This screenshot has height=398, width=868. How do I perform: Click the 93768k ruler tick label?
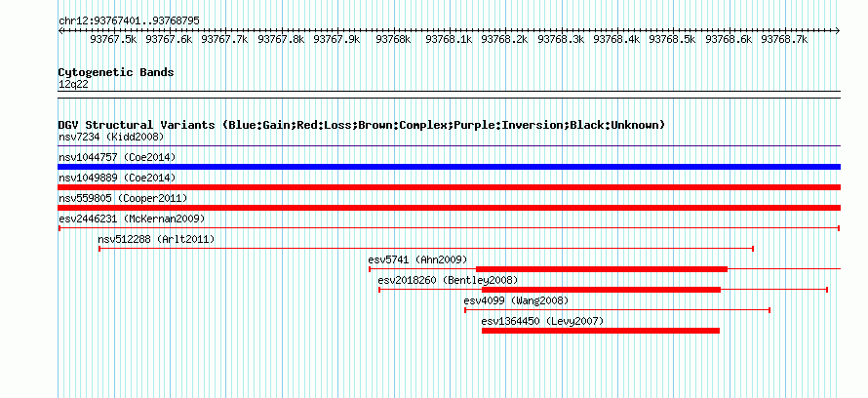(393, 39)
